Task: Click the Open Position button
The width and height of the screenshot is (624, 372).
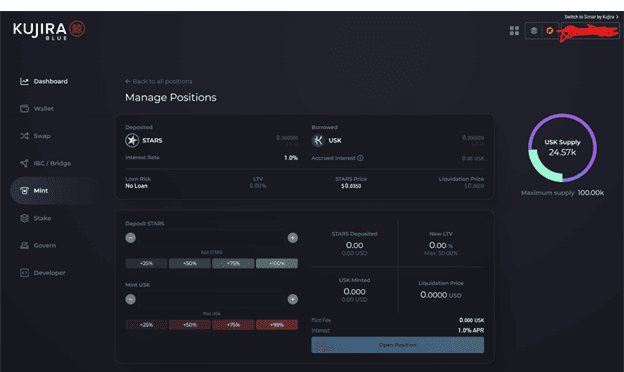Action: pos(398,345)
